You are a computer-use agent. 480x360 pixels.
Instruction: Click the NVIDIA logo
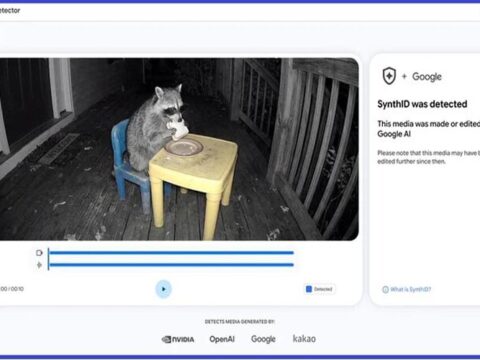178,339
